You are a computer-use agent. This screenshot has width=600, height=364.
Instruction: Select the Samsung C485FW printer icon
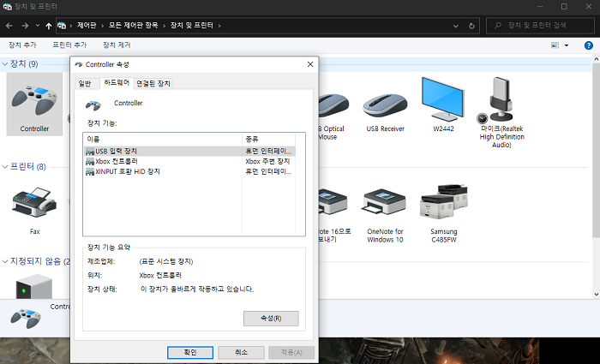444,201
